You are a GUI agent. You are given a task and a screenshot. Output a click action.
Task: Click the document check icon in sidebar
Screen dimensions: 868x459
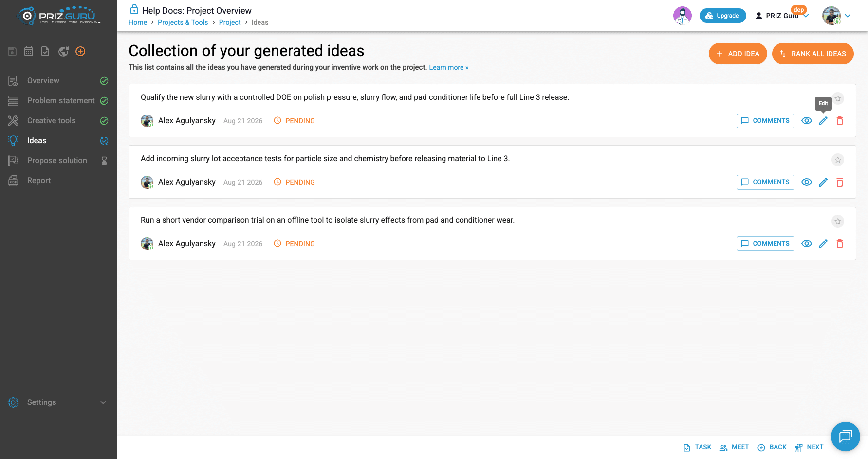[45, 51]
